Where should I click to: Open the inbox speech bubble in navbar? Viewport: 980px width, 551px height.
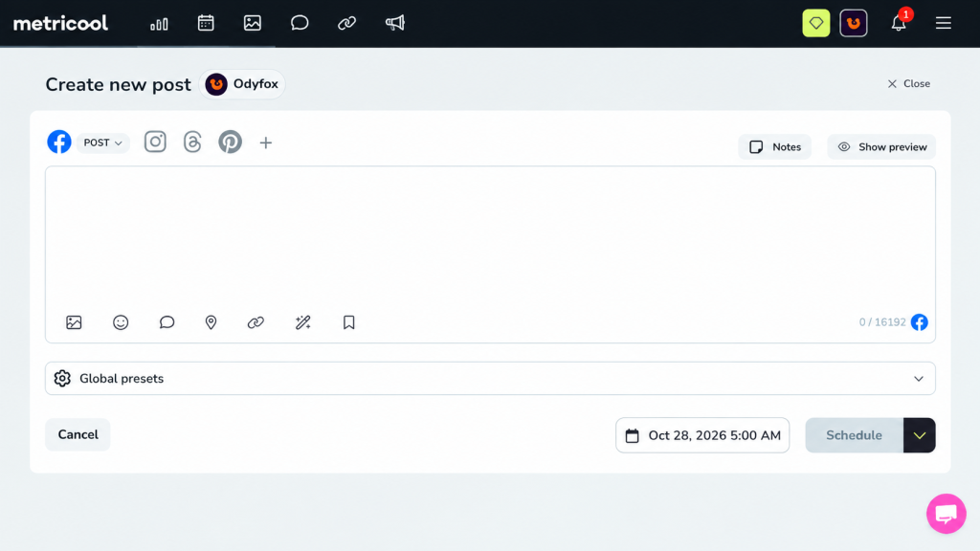tap(300, 23)
